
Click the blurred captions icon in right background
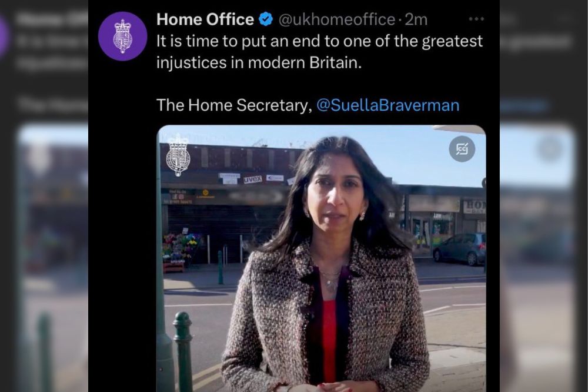click(549, 149)
